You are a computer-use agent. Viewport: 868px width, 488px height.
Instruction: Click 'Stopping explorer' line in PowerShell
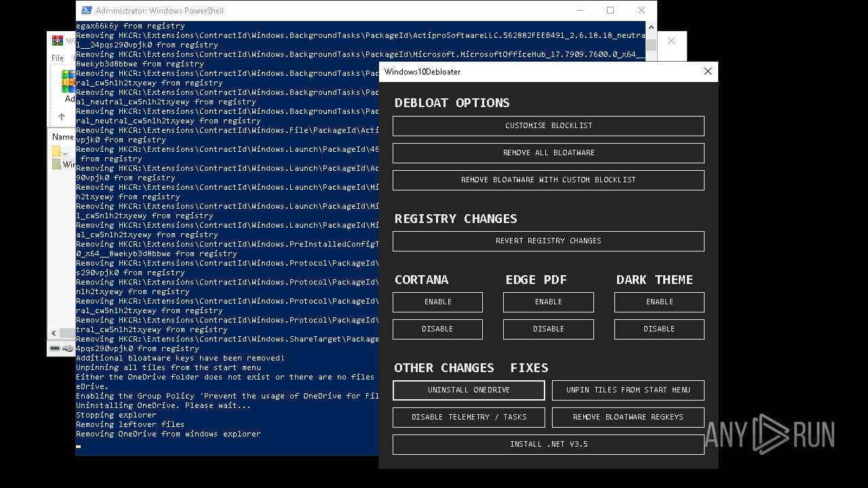pos(116,415)
